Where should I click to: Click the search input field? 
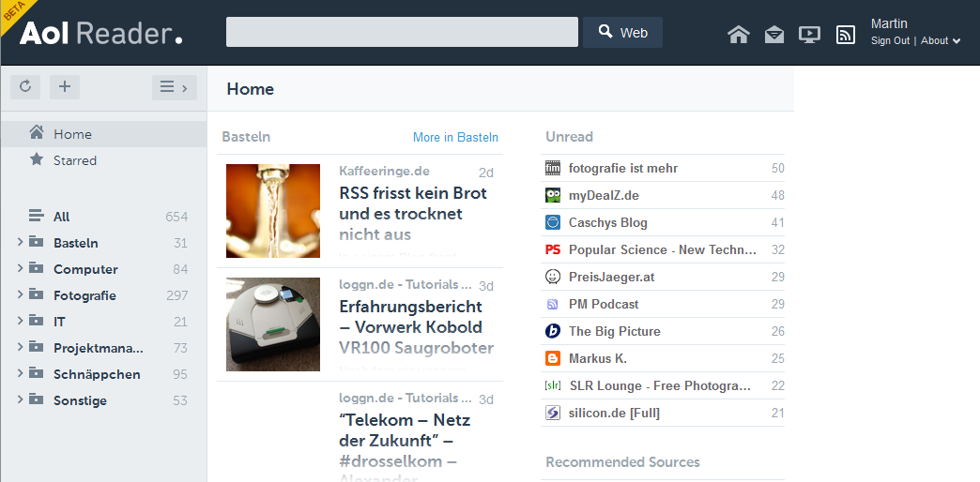tap(402, 32)
